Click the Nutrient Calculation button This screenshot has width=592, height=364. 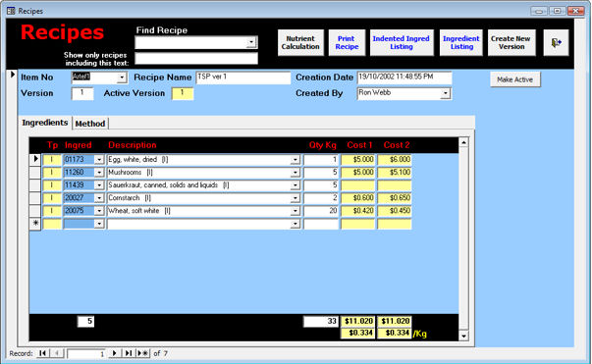[300, 42]
